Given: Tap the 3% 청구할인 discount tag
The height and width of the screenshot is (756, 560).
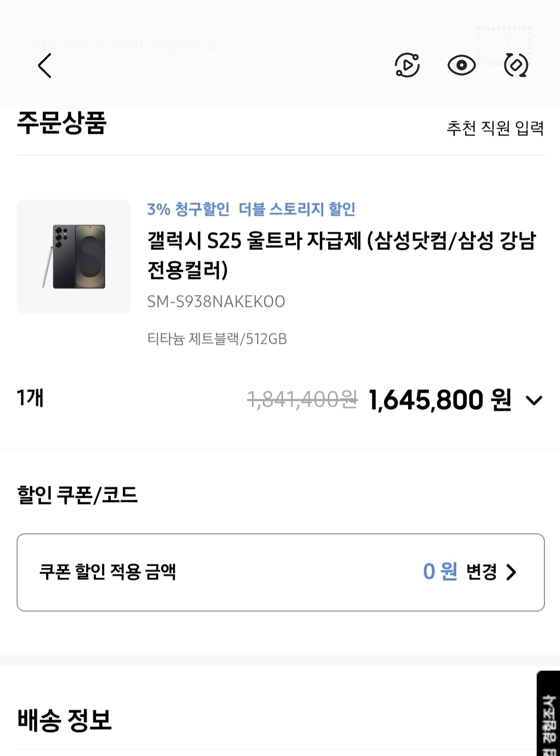Looking at the screenshot, I should (188, 209).
